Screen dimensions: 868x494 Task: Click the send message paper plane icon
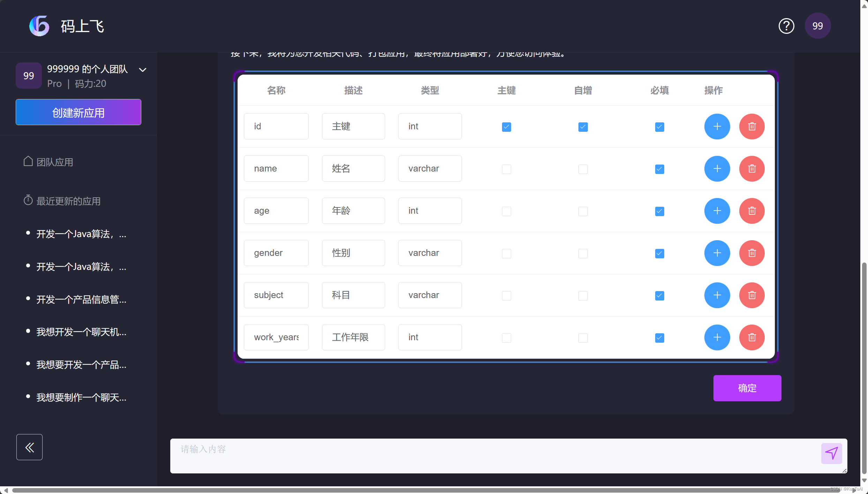(x=831, y=453)
